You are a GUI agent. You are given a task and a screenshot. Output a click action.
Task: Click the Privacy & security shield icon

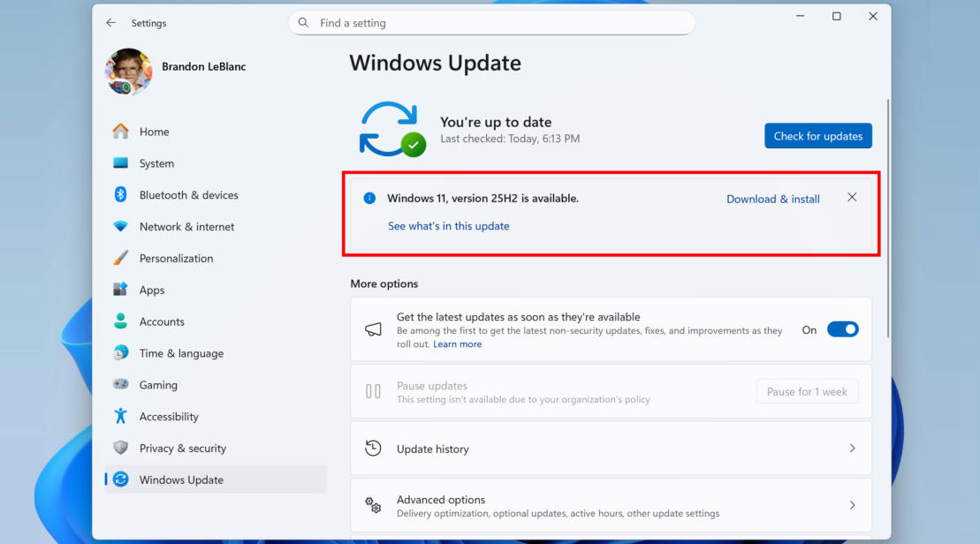pyautogui.click(x=121, y=448)
